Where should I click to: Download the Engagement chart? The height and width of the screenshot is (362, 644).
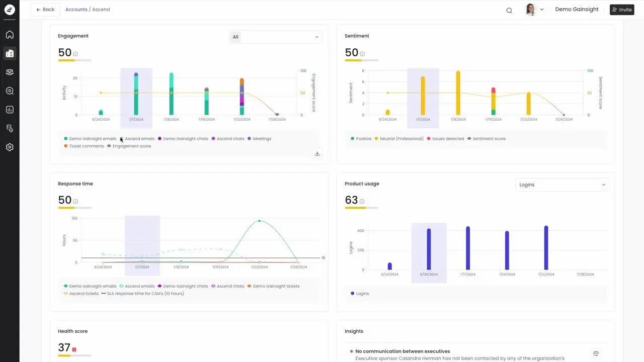point(317,154)
